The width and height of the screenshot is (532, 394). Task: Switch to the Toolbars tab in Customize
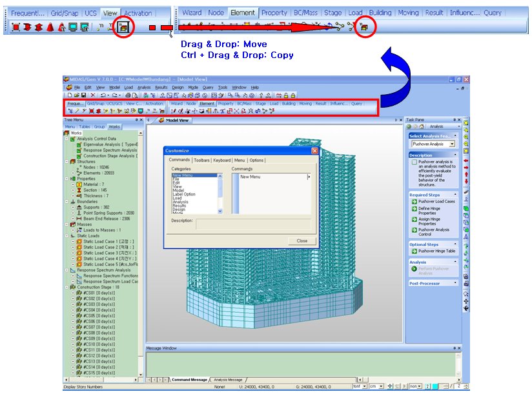coord(201,160)
